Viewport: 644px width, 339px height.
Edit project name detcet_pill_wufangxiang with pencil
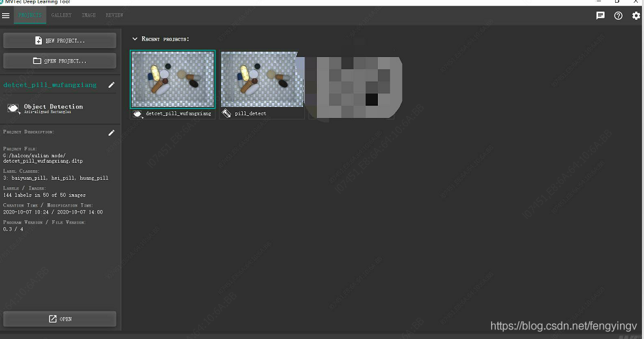pyautogui.click(x=112, y=85)
